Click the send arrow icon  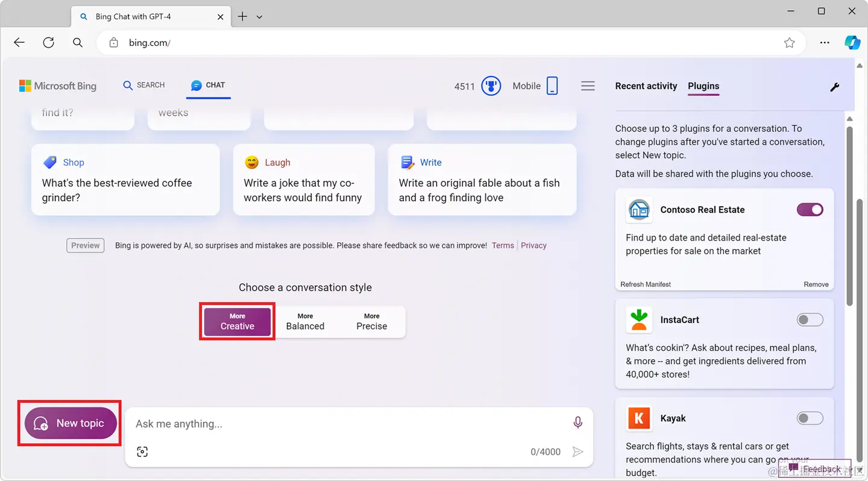point(577,451)
